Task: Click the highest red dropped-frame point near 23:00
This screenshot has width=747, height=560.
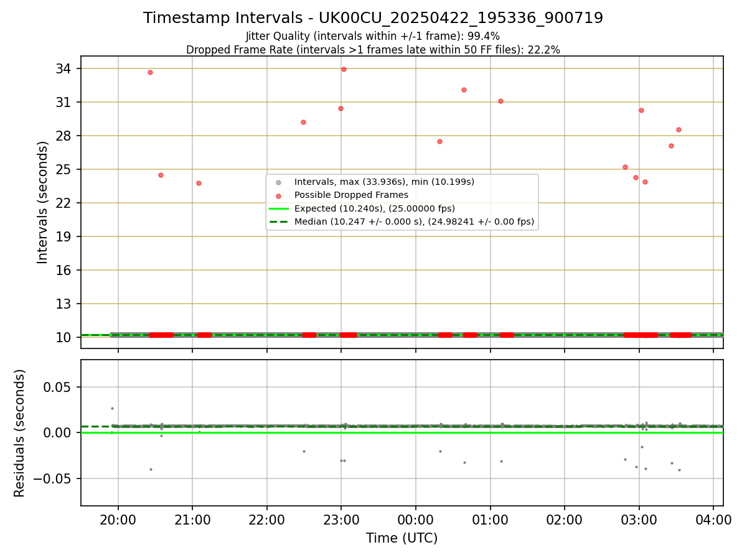Action: pos(344,69)
